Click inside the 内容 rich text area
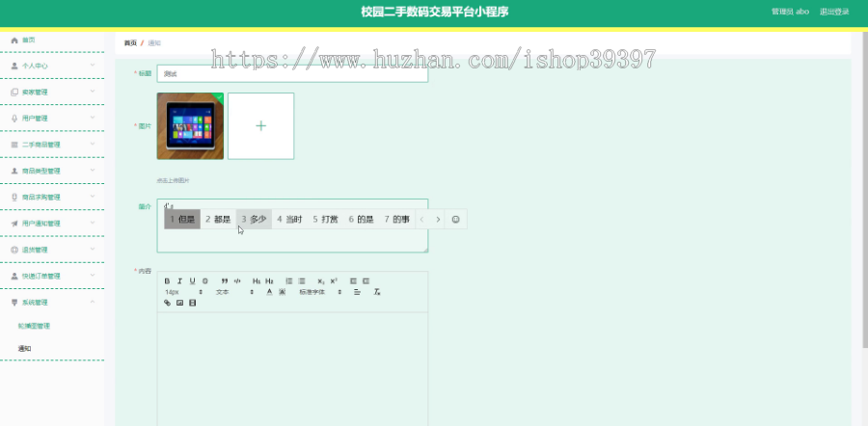Image resolution: width=868 pixels, height=426 pixels. coord(292,369)
